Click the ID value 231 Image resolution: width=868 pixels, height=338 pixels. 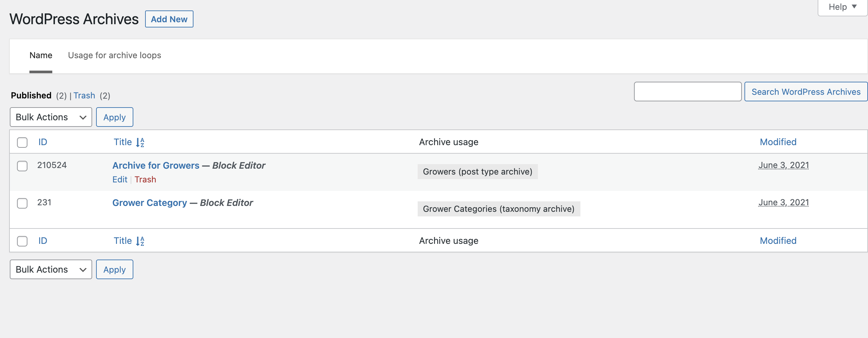[44, 203]
